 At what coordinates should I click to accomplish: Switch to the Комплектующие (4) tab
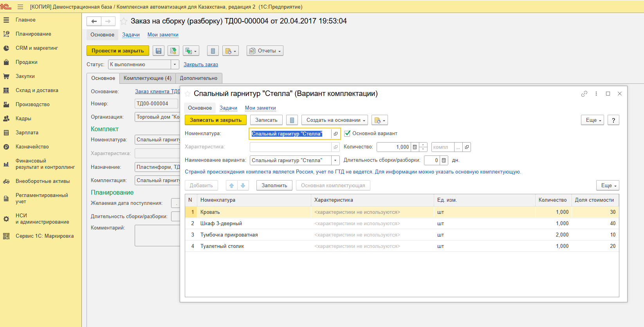[147, 78]
